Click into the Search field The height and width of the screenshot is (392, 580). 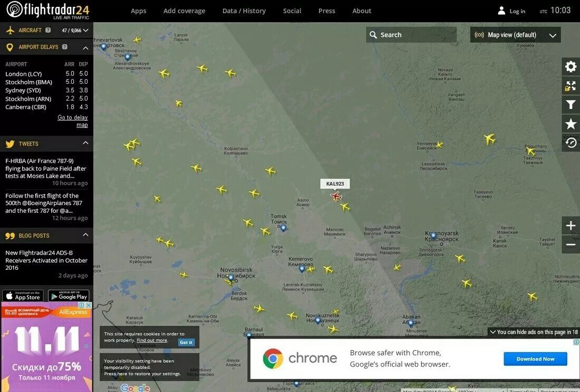411,35
